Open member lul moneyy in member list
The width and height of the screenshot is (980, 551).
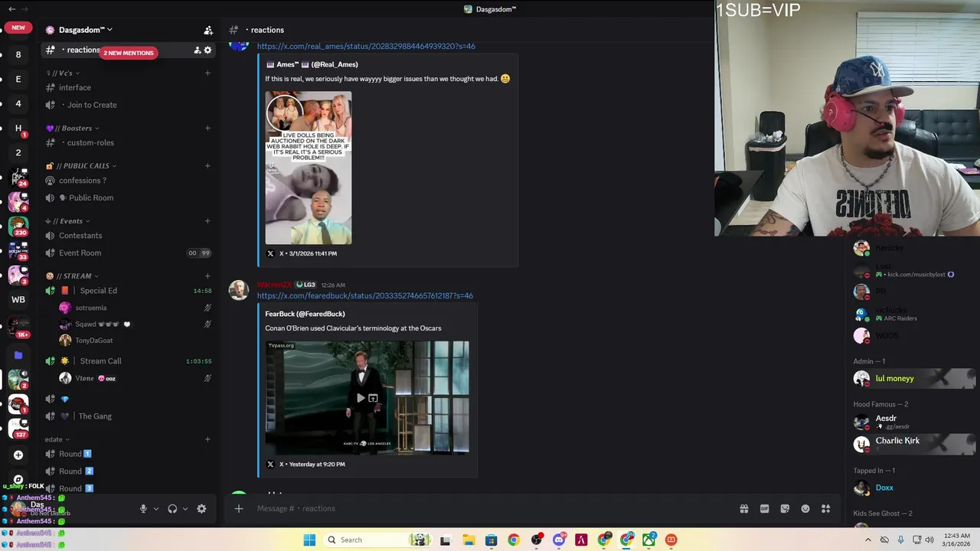coord(914,378)
